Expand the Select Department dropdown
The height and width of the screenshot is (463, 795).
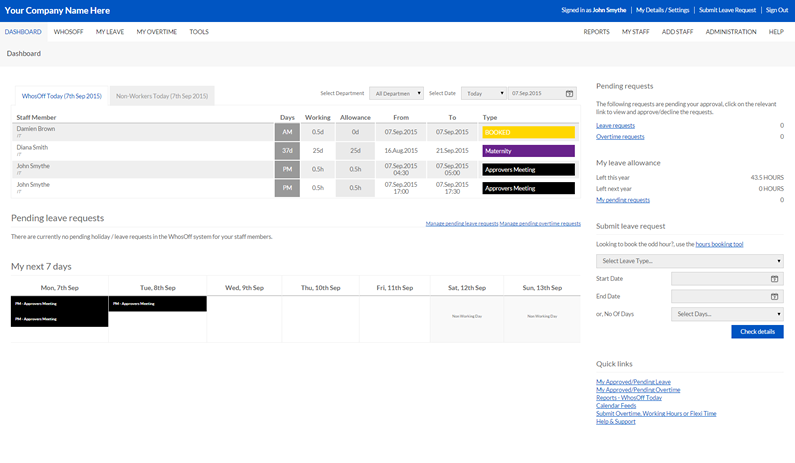tap(397, 93)
